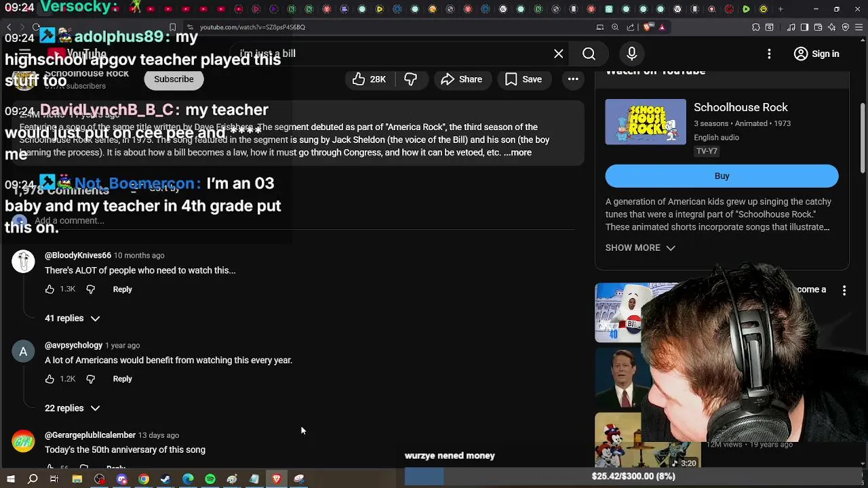
Task: Click the YouTube search magnifier button
Action: [x=589, y=54]
